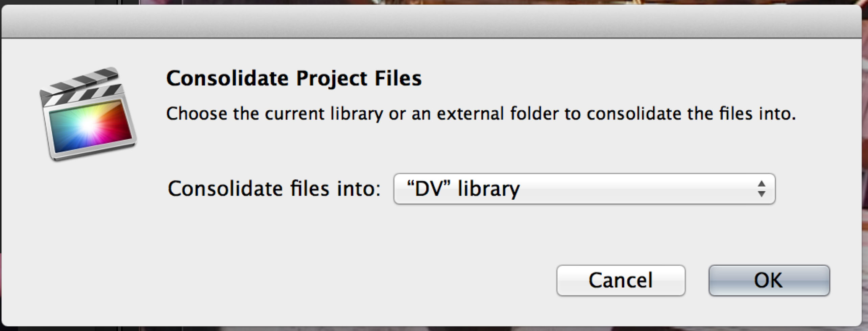Click the Final Cut Pro clapperboard icon
This screenshot has height=331, width=868.
(x=88, y=114)
